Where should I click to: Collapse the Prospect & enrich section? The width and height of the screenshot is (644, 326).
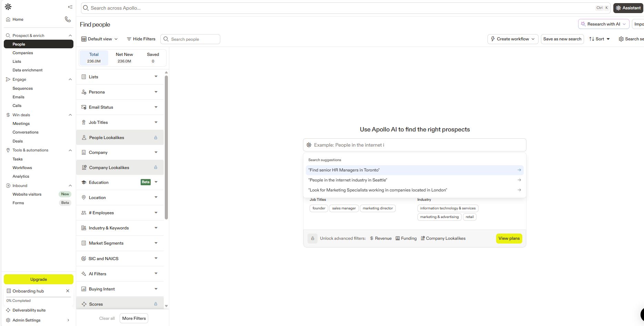coord(70,36)
